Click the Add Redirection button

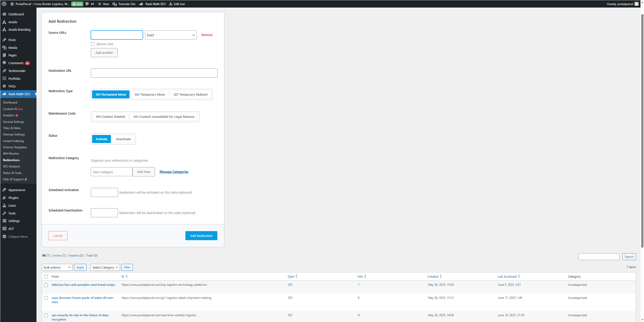(201, 235)
